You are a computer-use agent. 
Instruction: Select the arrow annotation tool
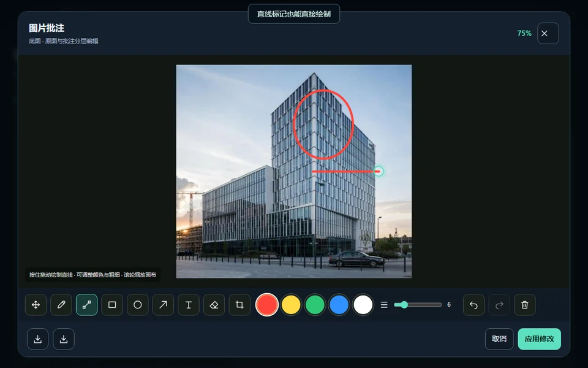pos(163,305)
